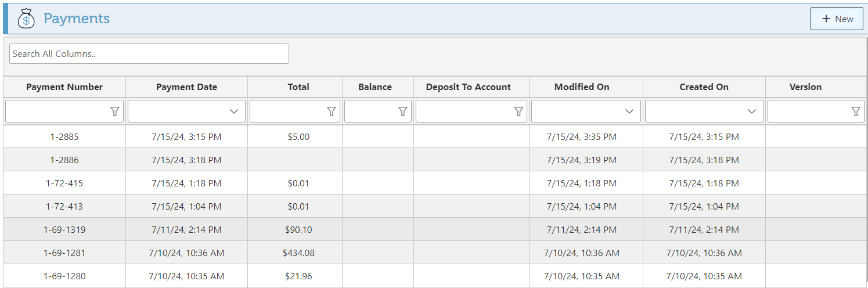Open the Modified On filter dropdown
Viewport: 868px width, 288px height.
pos(629,111)
